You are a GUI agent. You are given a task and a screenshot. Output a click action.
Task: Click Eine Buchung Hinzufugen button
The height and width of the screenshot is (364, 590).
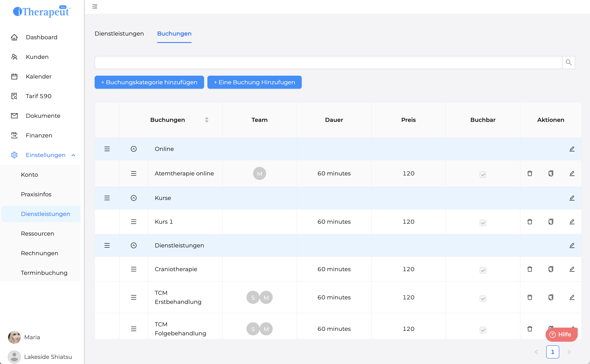[254, 82]
